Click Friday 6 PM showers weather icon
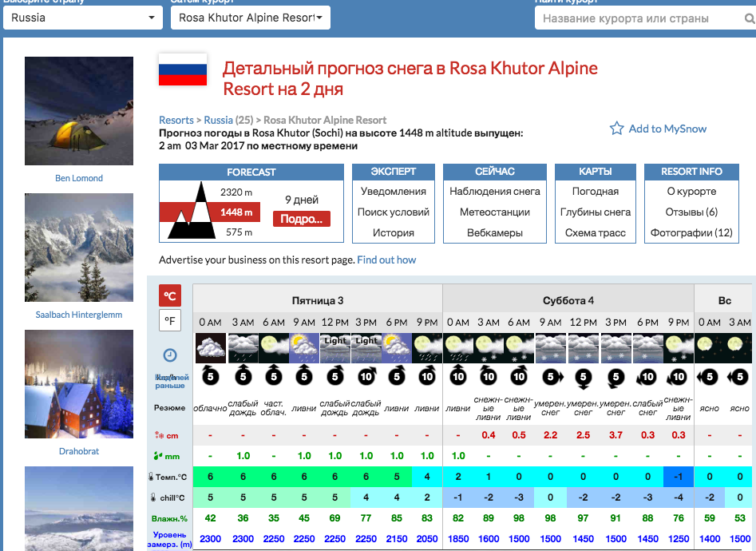This screenshot has width=756, height=551. point(397,348)
